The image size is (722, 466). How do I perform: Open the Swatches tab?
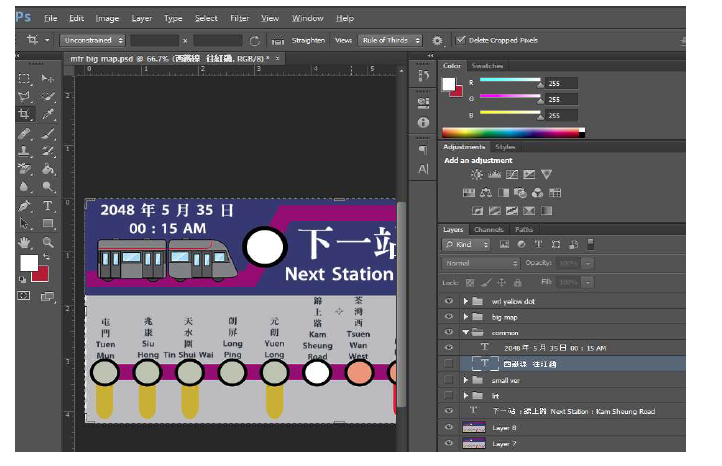pos(488,66)
